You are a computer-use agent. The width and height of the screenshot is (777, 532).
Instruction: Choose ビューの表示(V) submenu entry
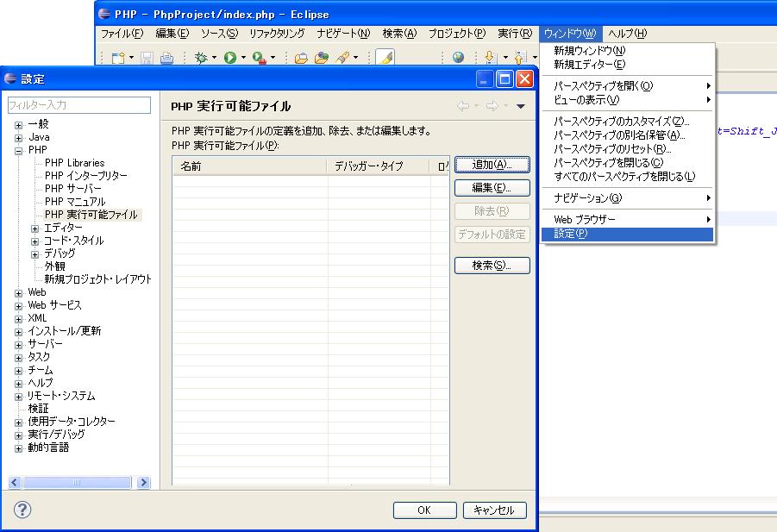pos(627,99)
